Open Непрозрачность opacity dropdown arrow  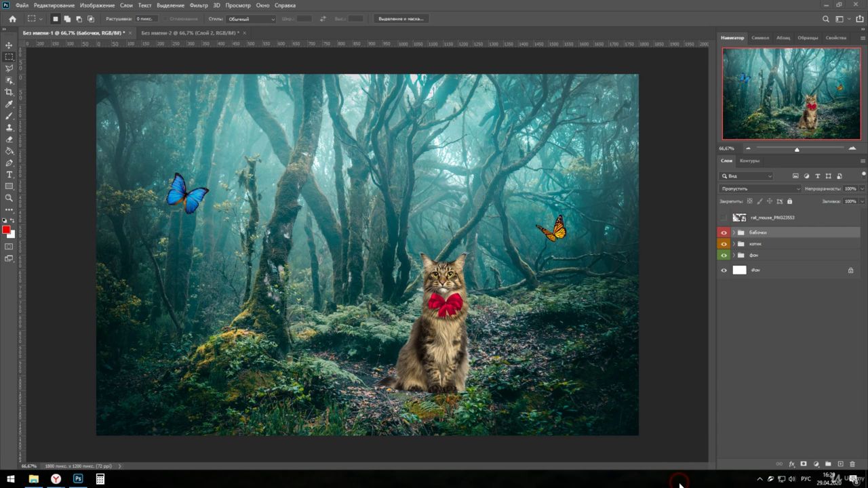click(x=862, y=188)
